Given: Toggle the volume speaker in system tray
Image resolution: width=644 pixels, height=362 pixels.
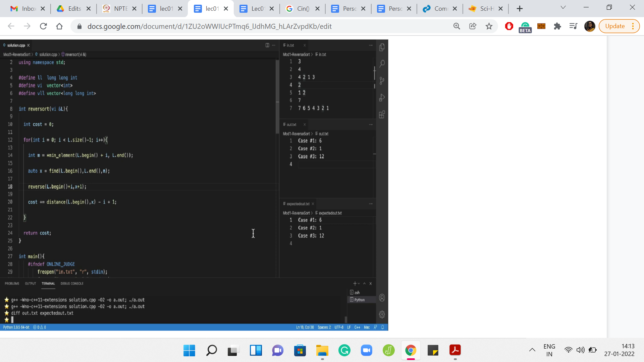Looking at the screenshot, I should tap(580, 350).
